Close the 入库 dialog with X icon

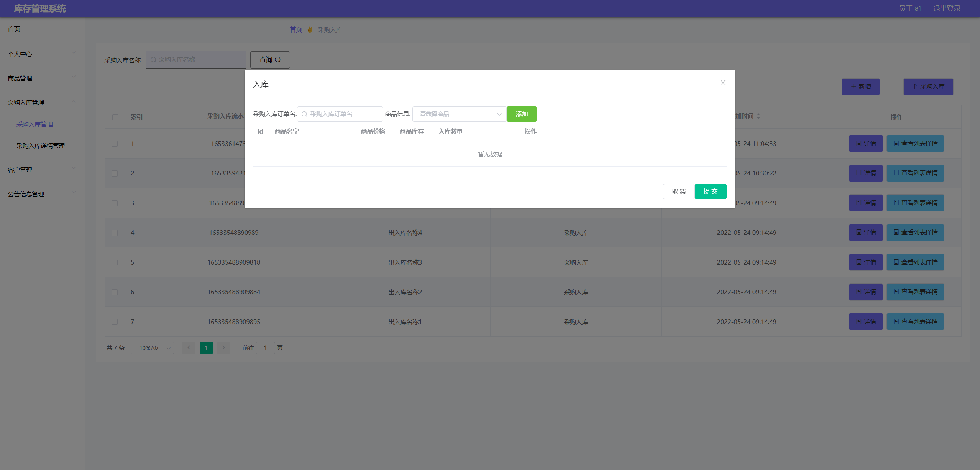[x=723, y=83]
